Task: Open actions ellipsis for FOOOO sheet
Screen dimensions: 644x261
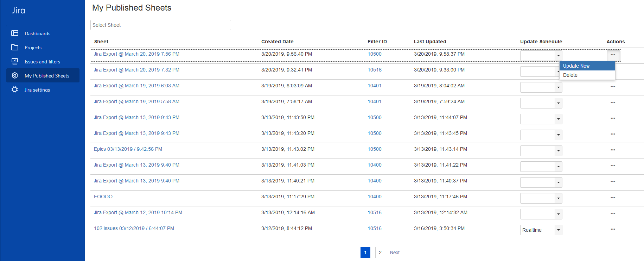Action: tap(613, 197)
